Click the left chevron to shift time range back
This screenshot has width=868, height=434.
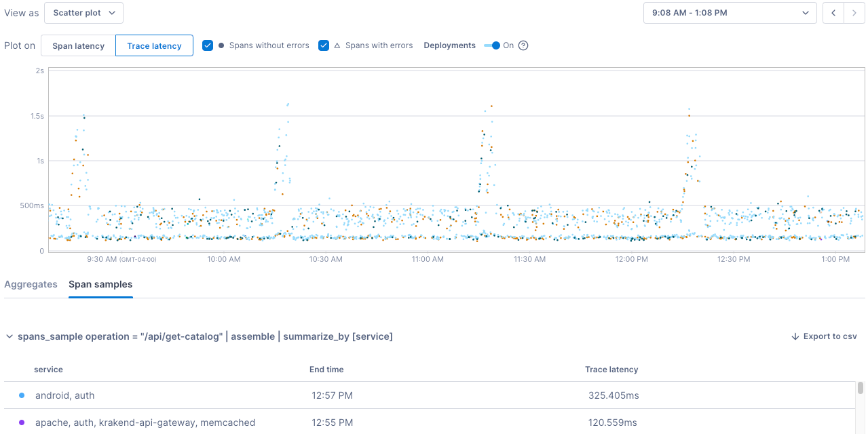point(833,13)
